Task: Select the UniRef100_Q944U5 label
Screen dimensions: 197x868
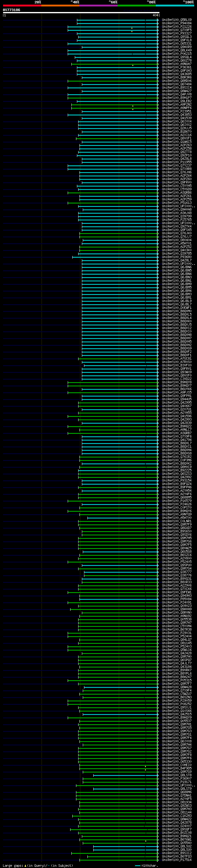Action: pyautogui.click(x=176, y=399)
